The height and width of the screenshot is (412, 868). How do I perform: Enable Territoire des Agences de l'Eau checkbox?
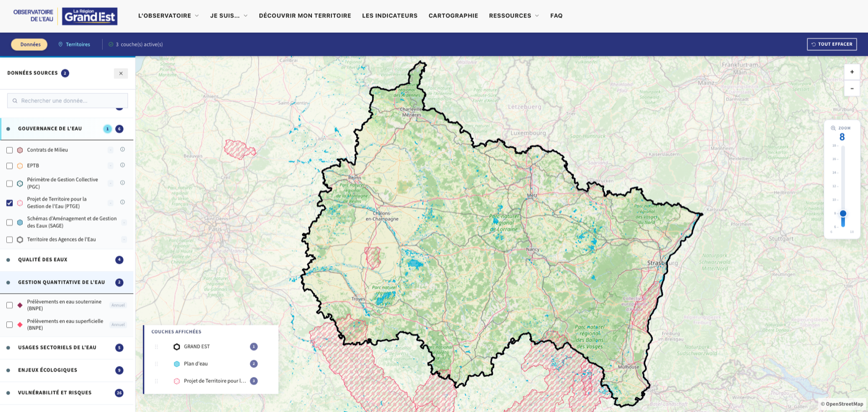[9, 239]
